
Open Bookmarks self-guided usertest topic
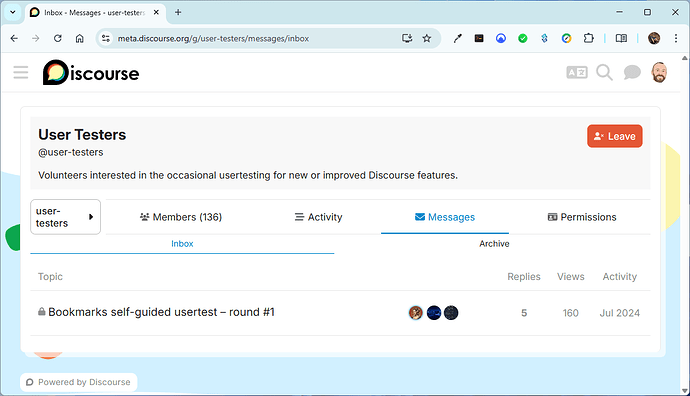[161, 312]
